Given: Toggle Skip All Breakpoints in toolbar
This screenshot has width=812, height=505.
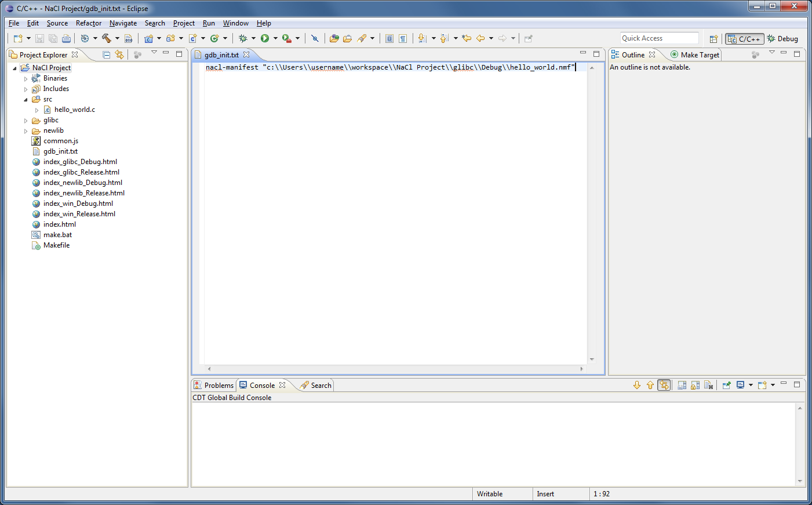Looking at the screenshot, I should click(x=315, y=39).
